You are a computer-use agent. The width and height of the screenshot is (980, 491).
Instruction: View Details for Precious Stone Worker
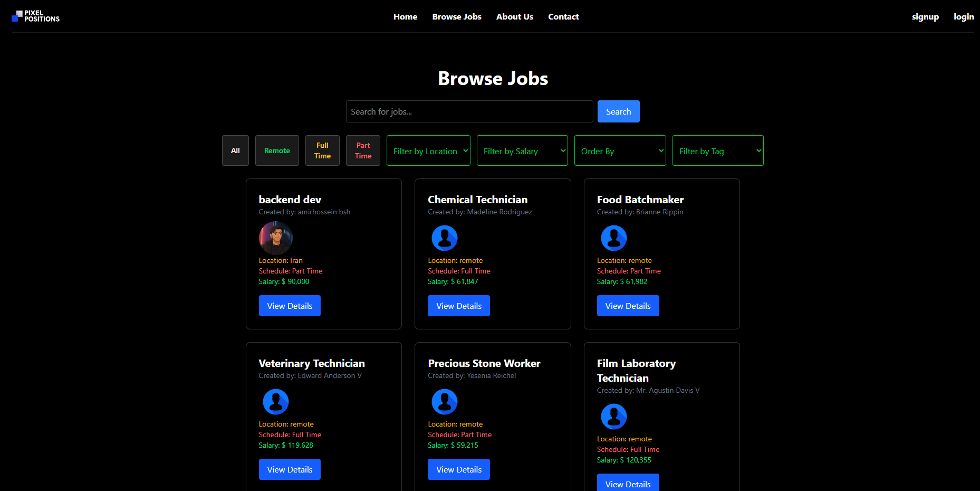pos(459,469)
